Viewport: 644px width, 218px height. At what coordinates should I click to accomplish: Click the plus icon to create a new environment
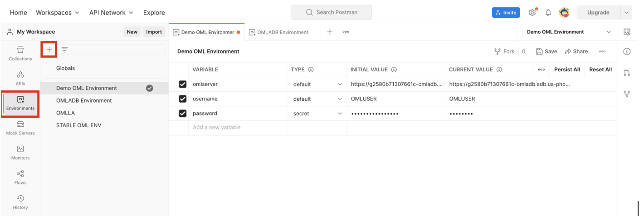click(x=49, y=50)
